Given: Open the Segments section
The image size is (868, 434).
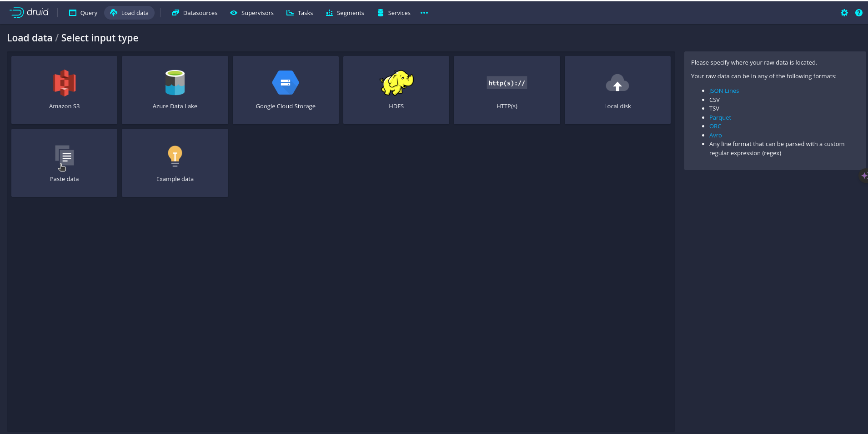Looking at the screenshot, I should (345, 13).
